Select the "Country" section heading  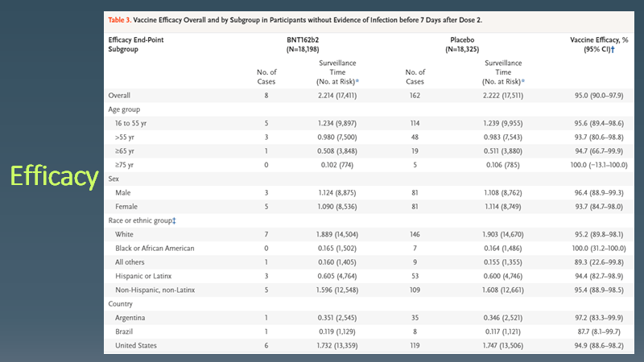pyautogui.click(x=122, y=303)
